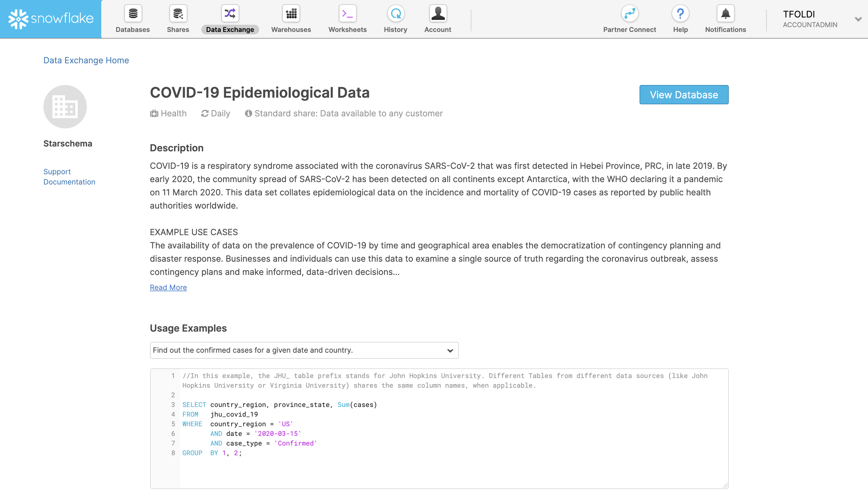Open the Warehouses icon
The height and width of the screenshot is (495, 868).
click(291, 14)
